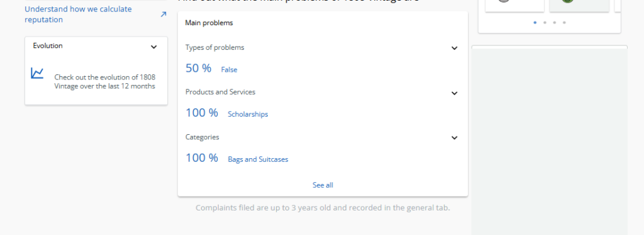Click the See all link
Image resolution: width=644 pixels, height=235 pixels.
point(323,185)
